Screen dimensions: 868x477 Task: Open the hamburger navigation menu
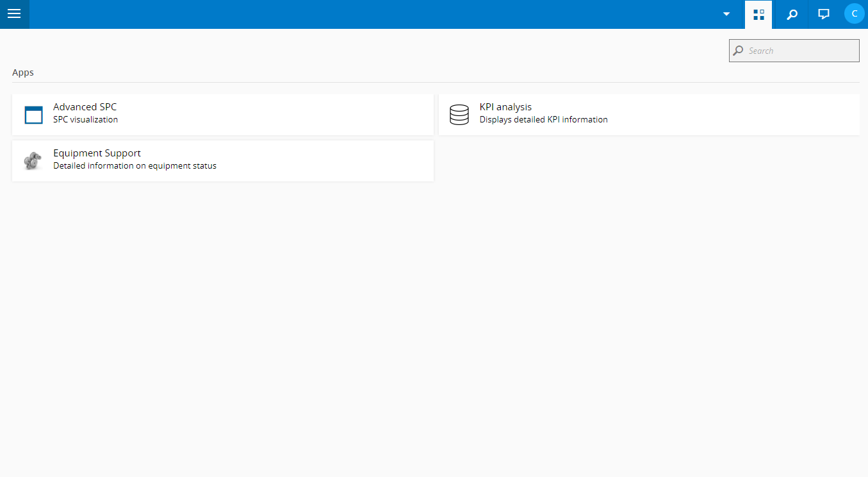click(14, 14)
